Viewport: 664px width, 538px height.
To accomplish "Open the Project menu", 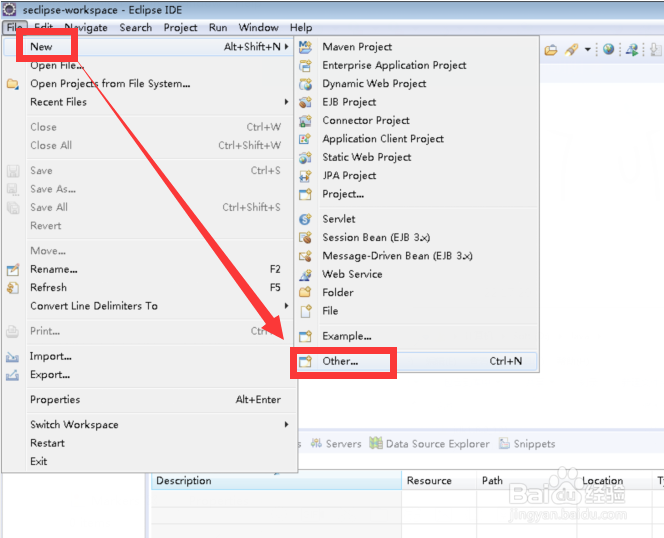I will 180,28.
